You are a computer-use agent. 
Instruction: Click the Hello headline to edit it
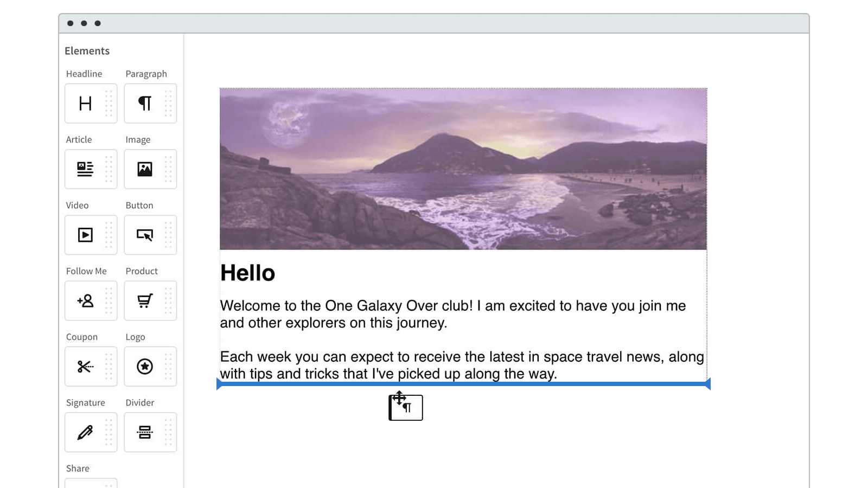(x=247, y=273)
